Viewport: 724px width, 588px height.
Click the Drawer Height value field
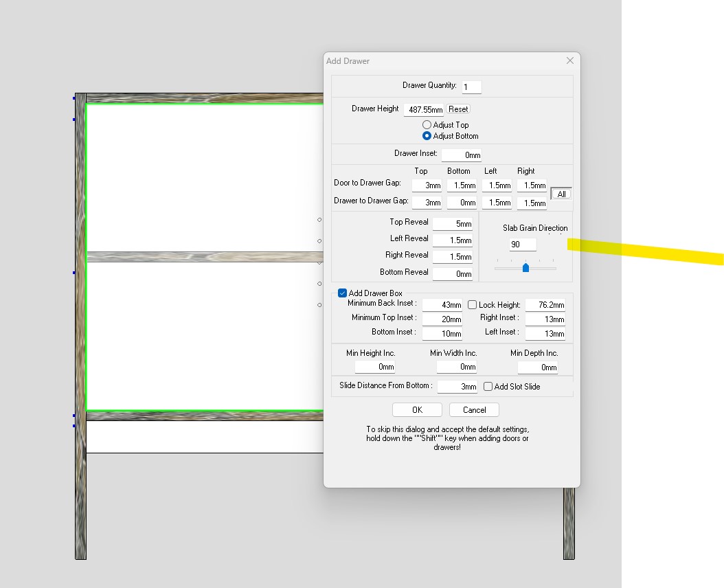click(x=423, y=109)
